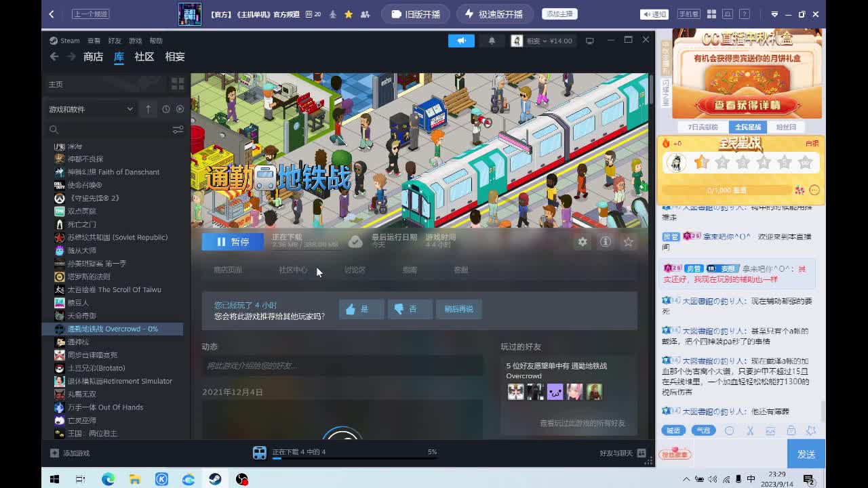Click 稍后再说 (later) button
The image size is (868, 488).
(x=459, y=309)
